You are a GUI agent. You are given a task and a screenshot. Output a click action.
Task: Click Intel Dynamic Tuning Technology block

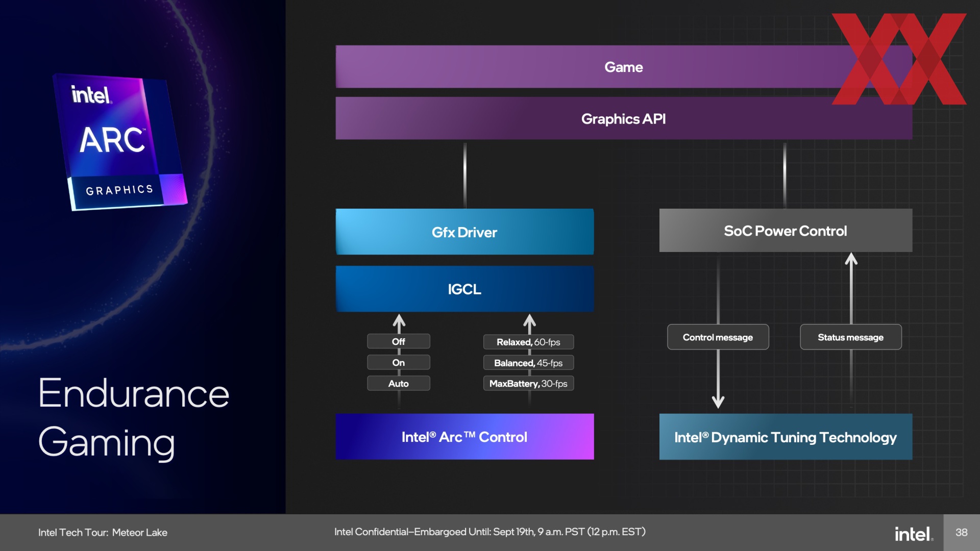click(786, 437)
